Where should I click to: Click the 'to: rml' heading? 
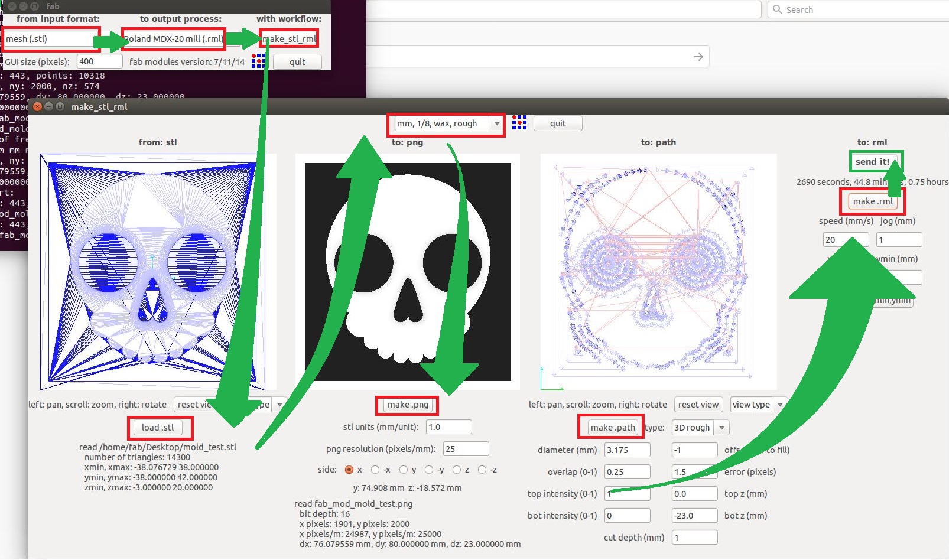[872, 142]
